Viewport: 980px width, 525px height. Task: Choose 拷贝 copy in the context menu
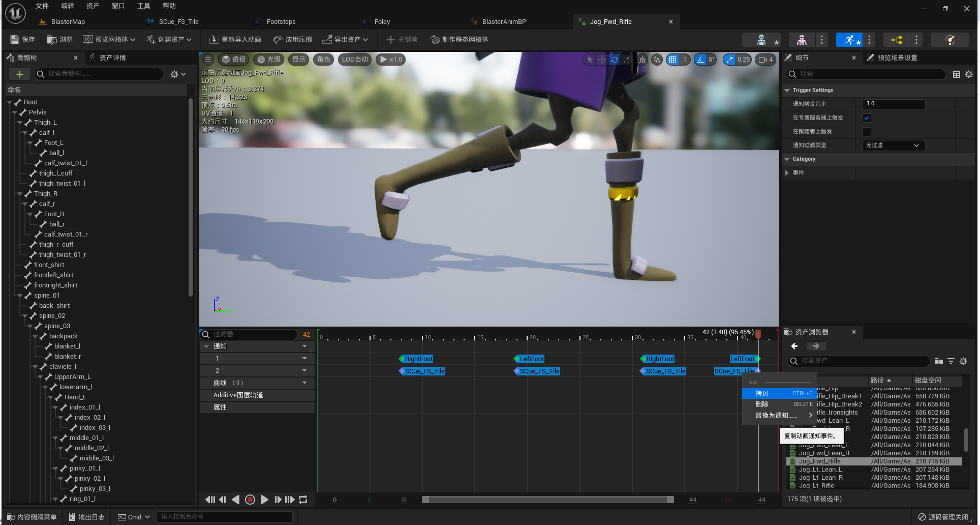click(x=779, y=394)
